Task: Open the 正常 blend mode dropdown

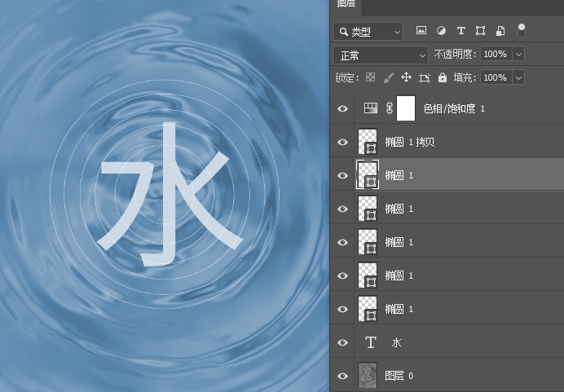Action: 381,55
